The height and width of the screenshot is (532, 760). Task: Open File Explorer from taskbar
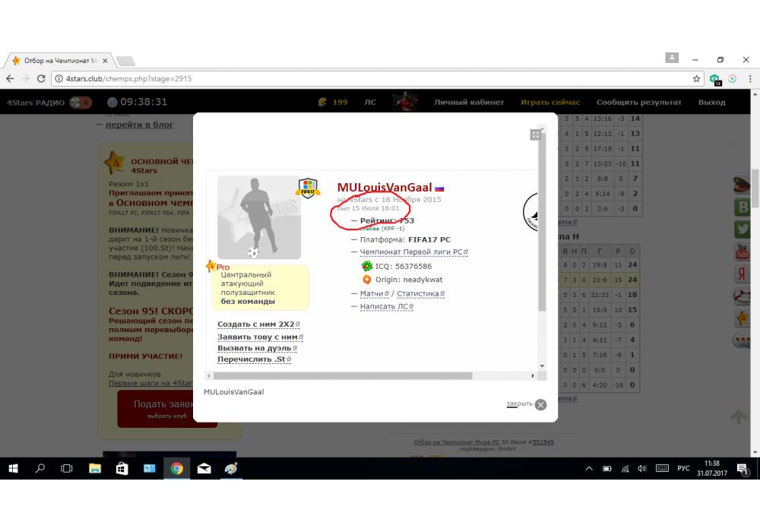click(95, 468)
